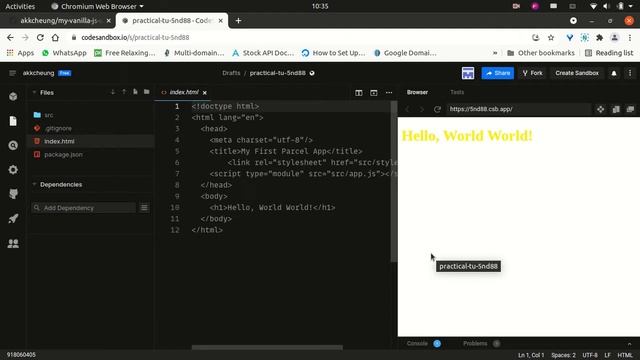Click the download files arrow icon

pyautogui.click(x=113, y=92)
